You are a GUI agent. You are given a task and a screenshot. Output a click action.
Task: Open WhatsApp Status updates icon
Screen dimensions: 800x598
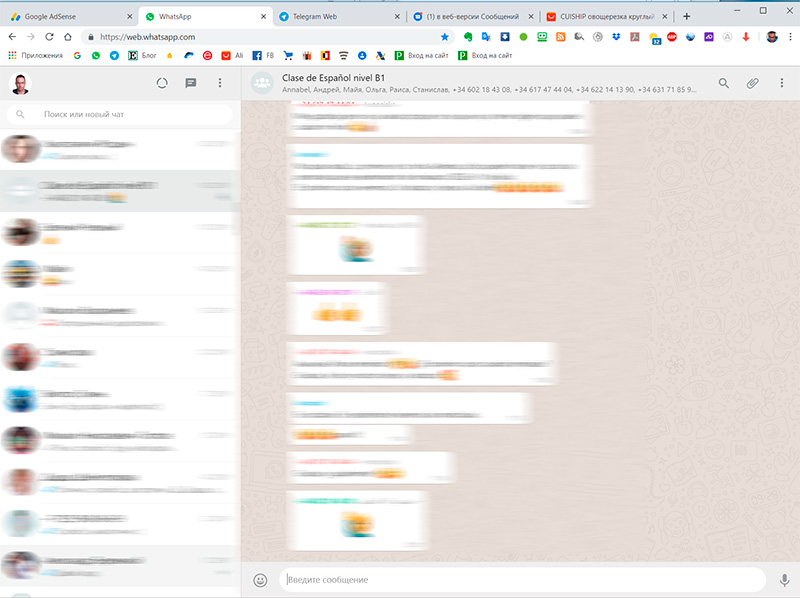162,83
